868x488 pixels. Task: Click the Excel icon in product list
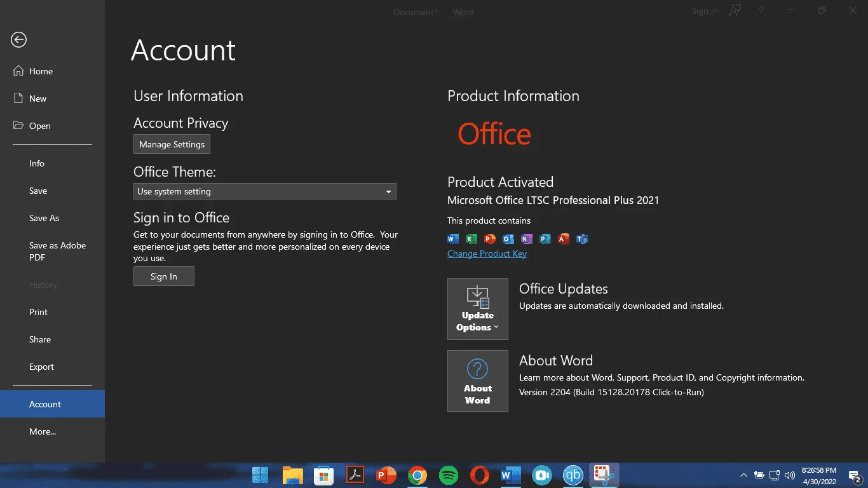[x=471, y=239]
